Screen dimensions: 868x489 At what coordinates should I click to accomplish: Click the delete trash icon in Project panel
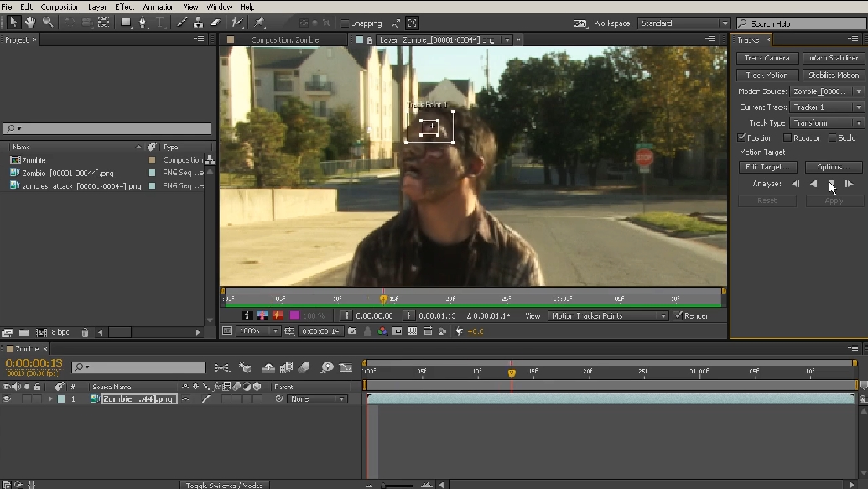coord(85,333)
